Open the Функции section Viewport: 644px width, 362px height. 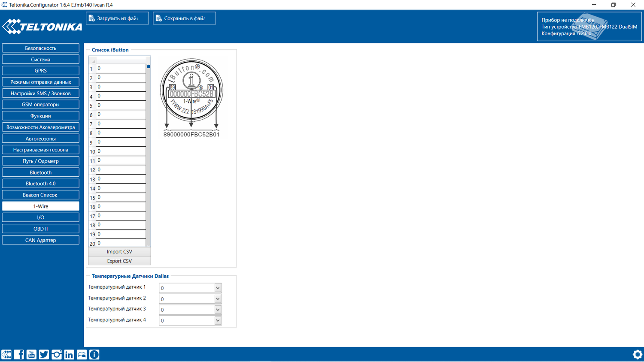(x=41, y=116)
